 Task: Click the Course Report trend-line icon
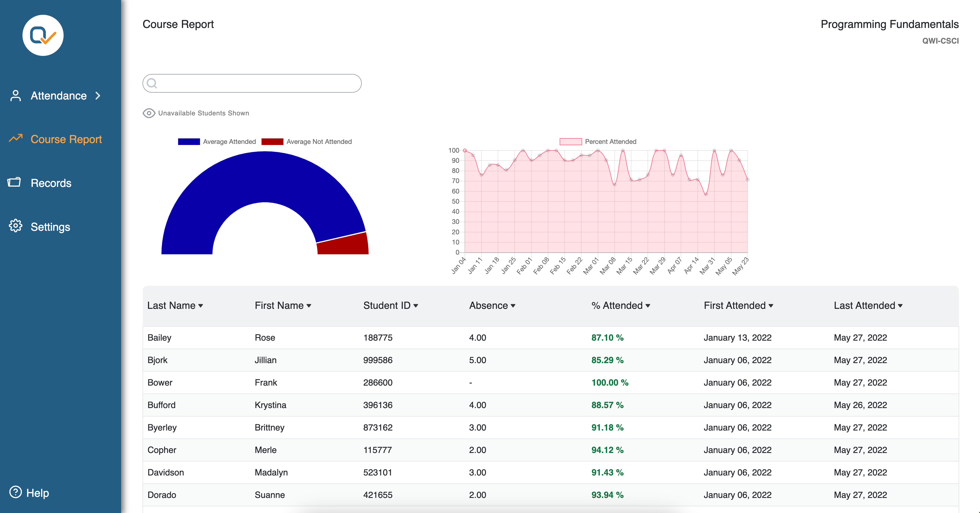point(16,138)
